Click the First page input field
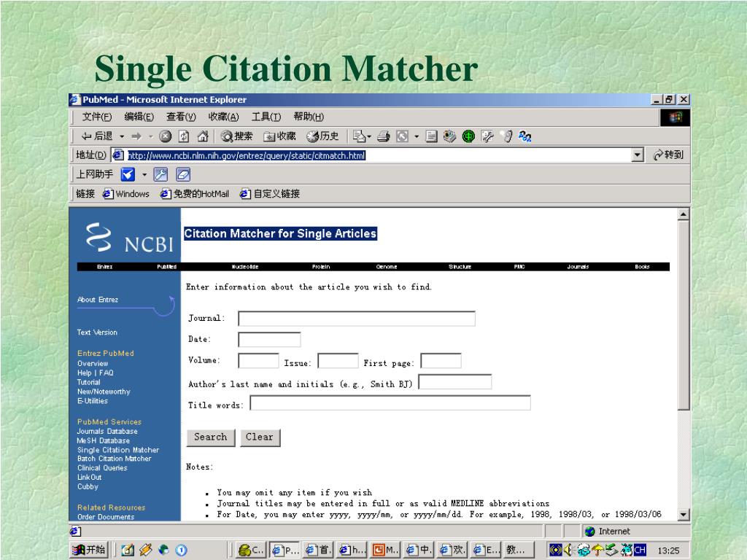The image size is (747, 560). [x=441, y=361]
